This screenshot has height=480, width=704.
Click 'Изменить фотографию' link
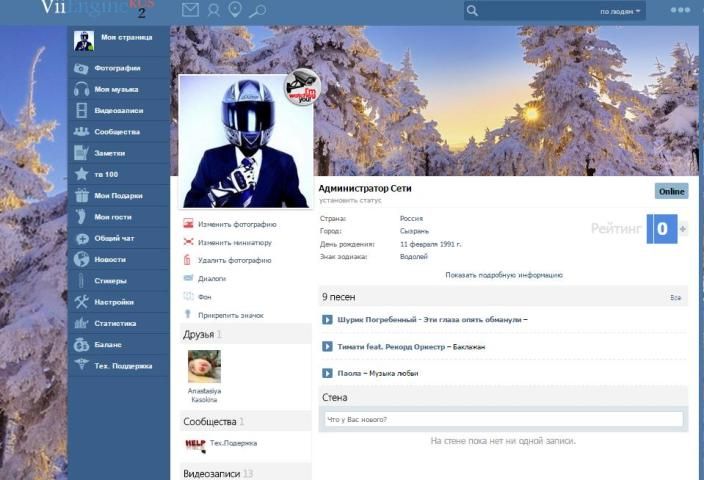coord(237,224)
